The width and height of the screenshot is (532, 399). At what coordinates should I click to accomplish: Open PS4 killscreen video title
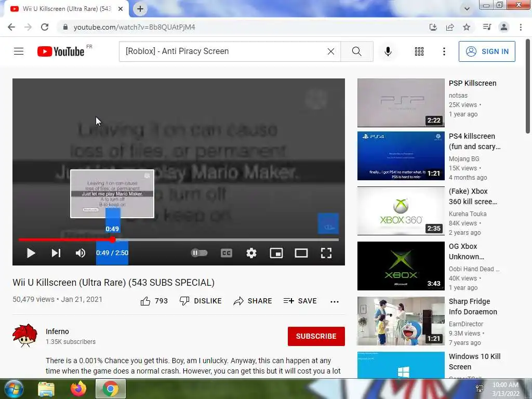tap(474, 141)
